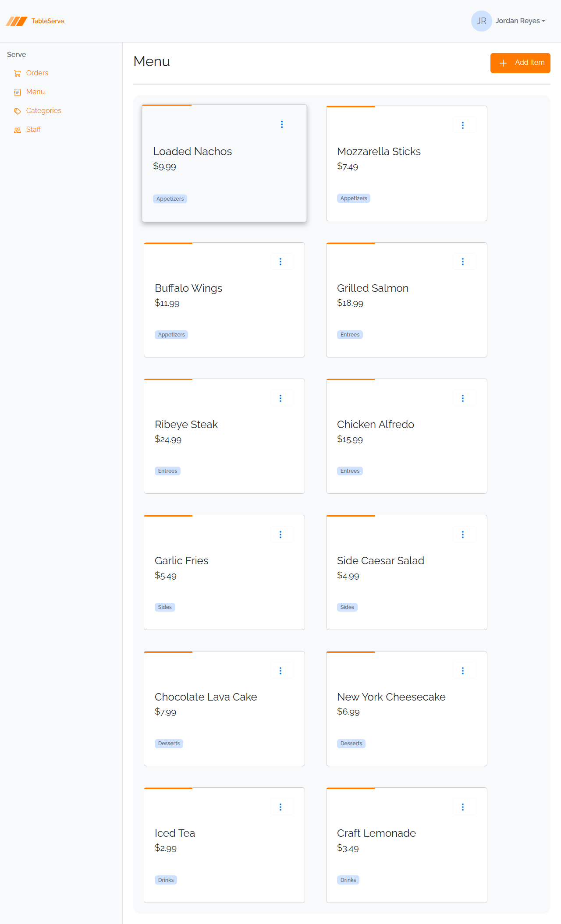Click the Entrees tag on Grilled Salmon

point(350,335)
